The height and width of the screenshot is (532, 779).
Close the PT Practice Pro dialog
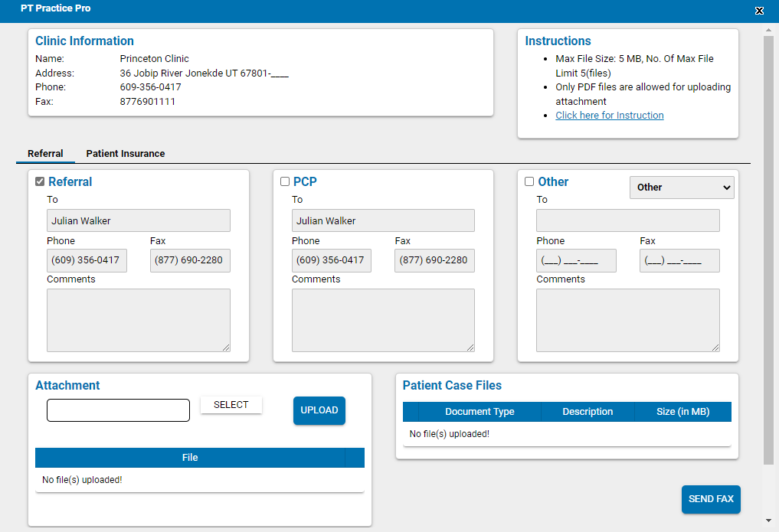[759, 11]
